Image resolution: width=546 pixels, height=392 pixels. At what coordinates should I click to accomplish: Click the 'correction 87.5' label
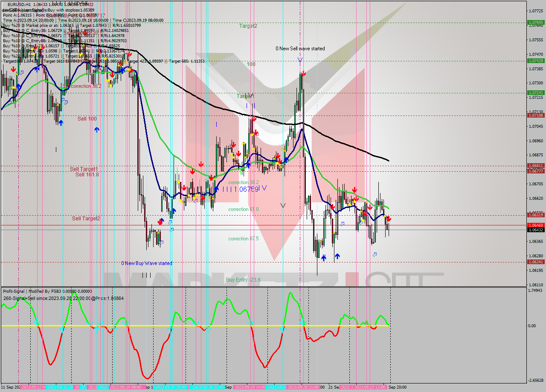tap(244, 239)
